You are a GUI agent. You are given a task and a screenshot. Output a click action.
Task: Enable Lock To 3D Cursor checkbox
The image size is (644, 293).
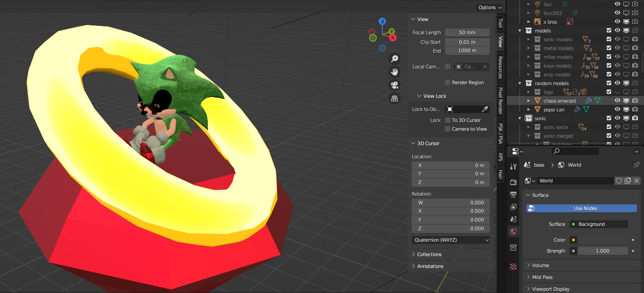[448, 120]
